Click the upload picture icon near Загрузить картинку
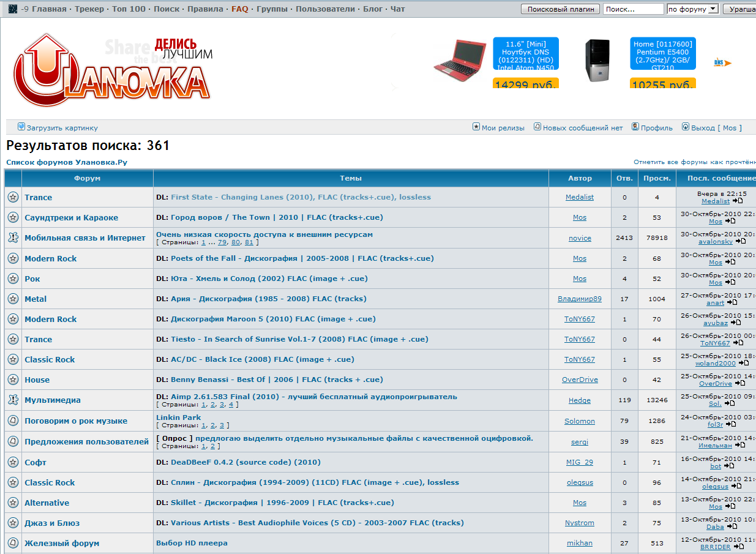756x554 pixels. click(21, 127)
